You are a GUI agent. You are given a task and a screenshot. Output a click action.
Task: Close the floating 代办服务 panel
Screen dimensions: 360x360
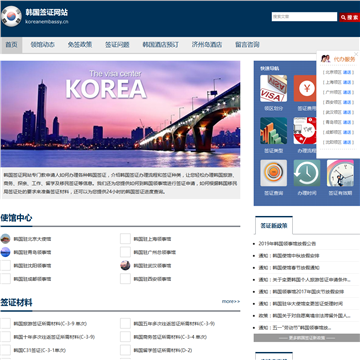coord(356,54)
